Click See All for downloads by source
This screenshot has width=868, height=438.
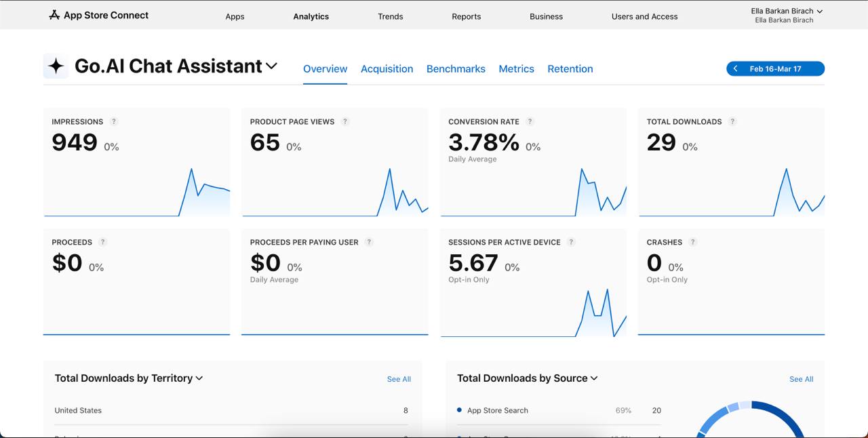(x=801, y=379)
